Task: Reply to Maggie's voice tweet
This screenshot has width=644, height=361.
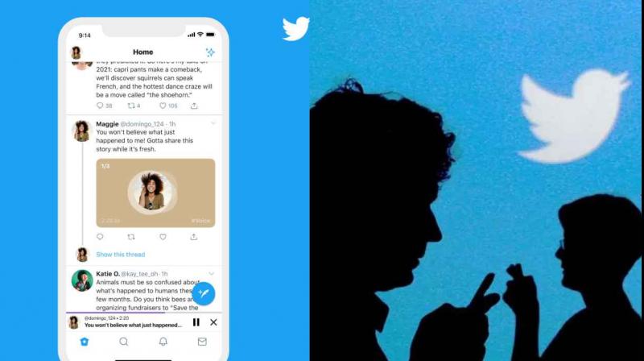Action: pos(100,237)
